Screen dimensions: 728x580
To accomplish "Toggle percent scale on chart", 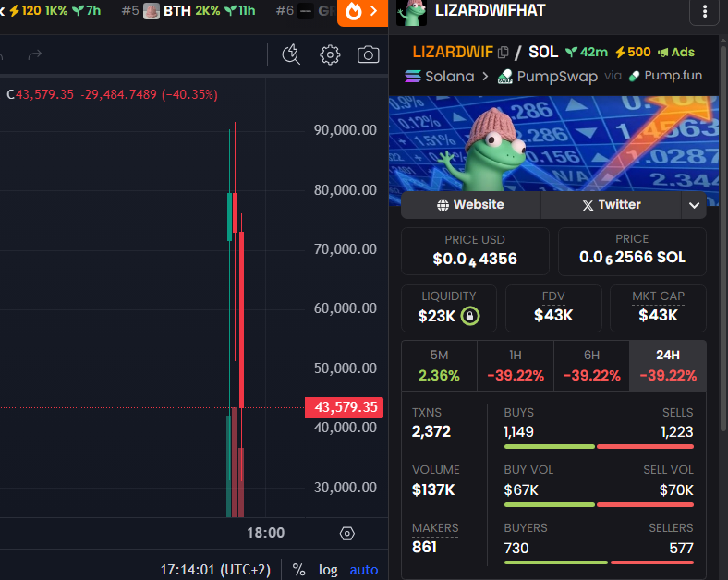I will tap(298, 570).
